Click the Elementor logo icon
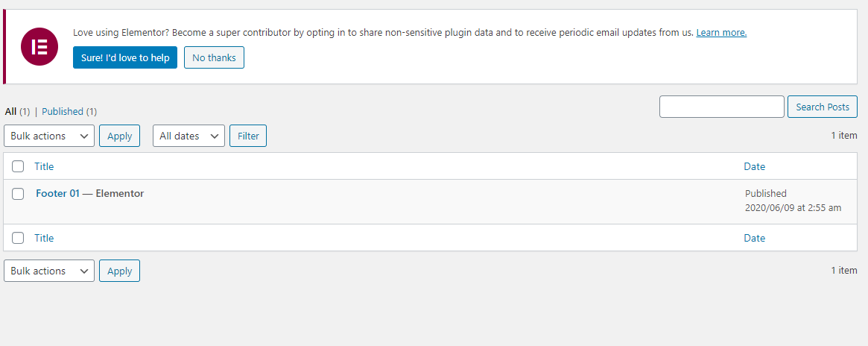The height and width of the screenshot is (346, 868). (39, 46)
